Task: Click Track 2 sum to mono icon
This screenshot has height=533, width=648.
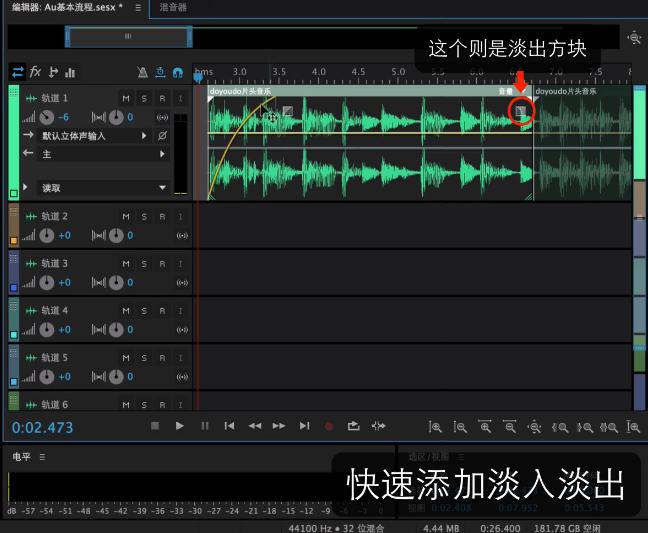Action: (182, 236)
